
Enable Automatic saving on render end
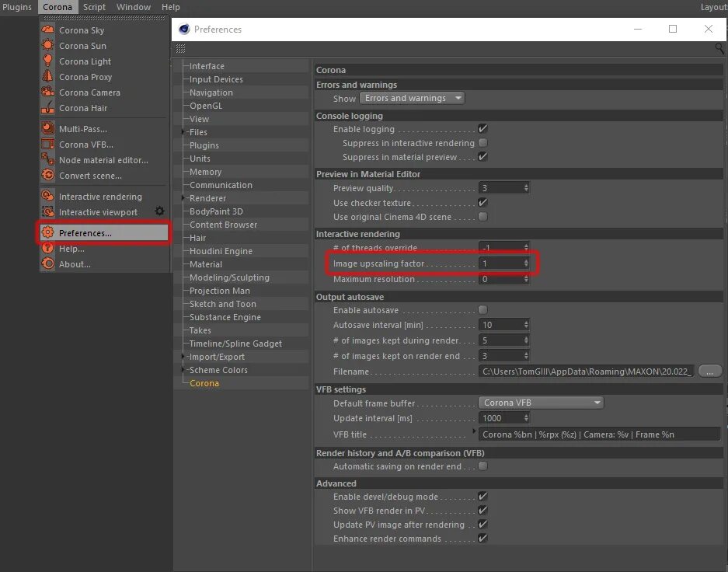[482, 466]
